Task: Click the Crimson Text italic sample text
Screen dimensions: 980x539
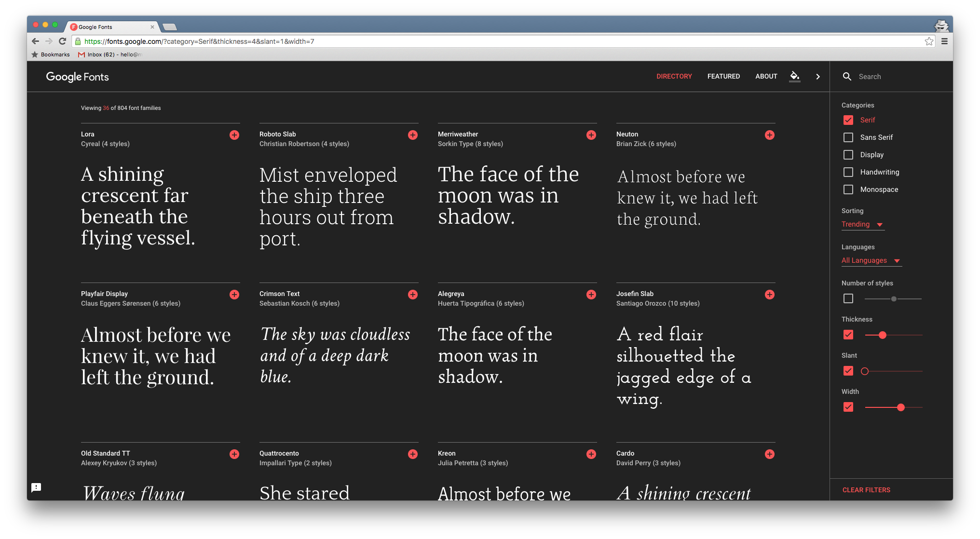Action: pos(335,355)
